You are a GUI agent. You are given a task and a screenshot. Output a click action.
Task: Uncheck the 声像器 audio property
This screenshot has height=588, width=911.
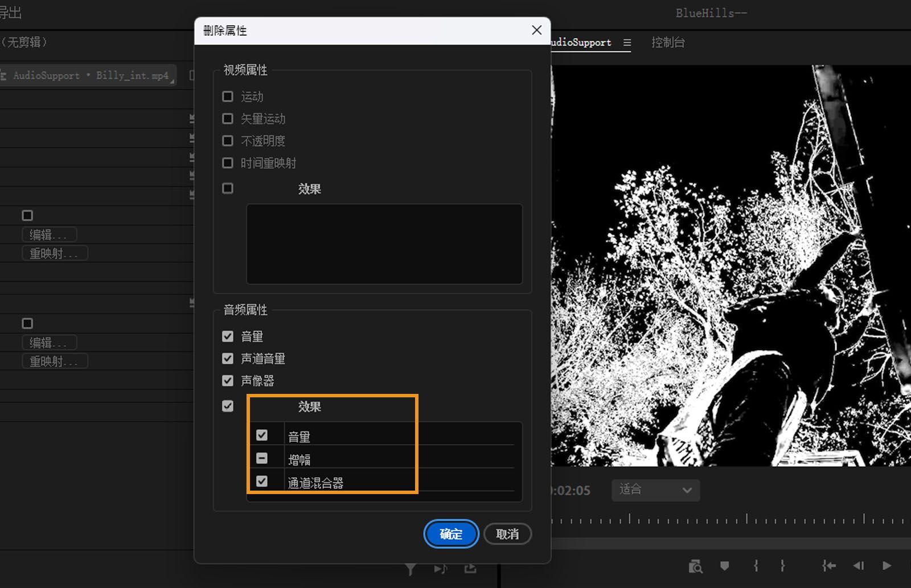(228, 380)
